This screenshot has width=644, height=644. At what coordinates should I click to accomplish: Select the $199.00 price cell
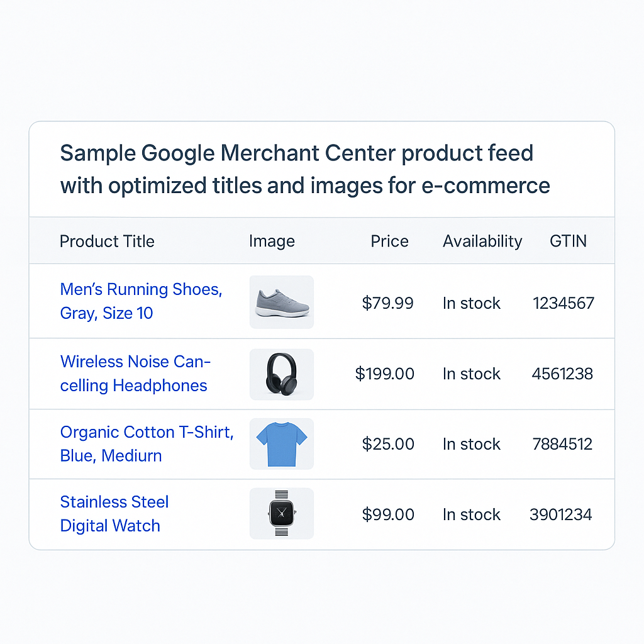(385, 374)
